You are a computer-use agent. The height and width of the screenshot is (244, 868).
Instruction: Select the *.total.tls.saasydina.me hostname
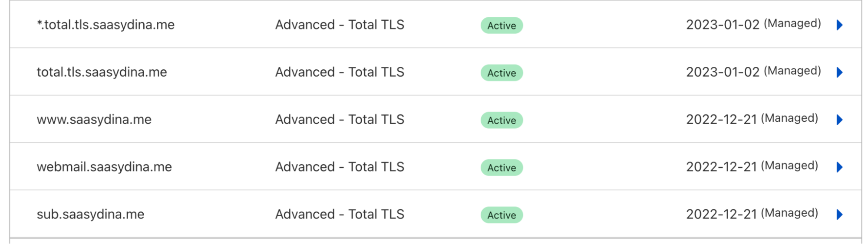[x=106, y=25]
